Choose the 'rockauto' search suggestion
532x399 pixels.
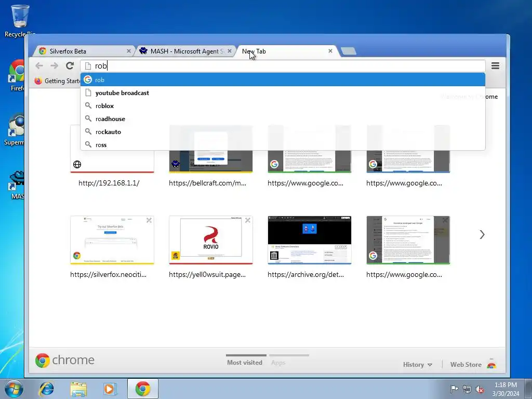point(283,132)
